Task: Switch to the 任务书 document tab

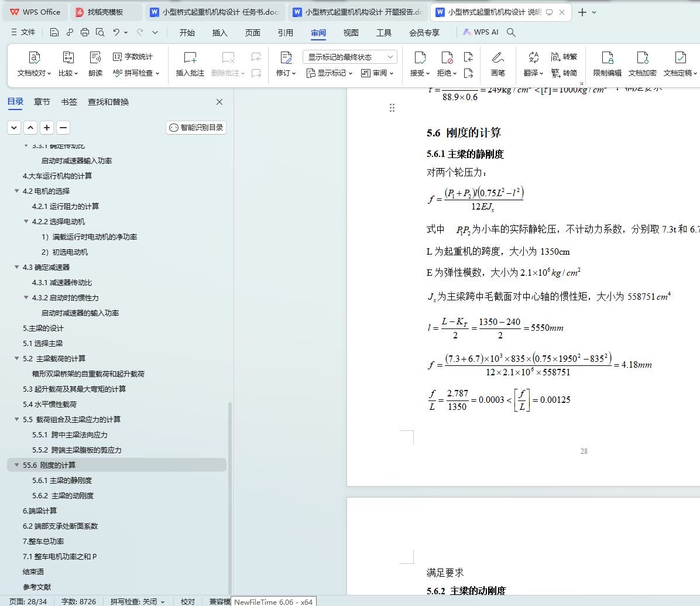Action: coord(216,12)
